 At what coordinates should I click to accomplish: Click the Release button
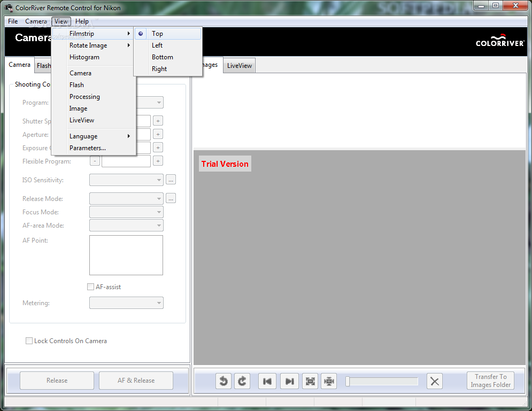[57, 381]
